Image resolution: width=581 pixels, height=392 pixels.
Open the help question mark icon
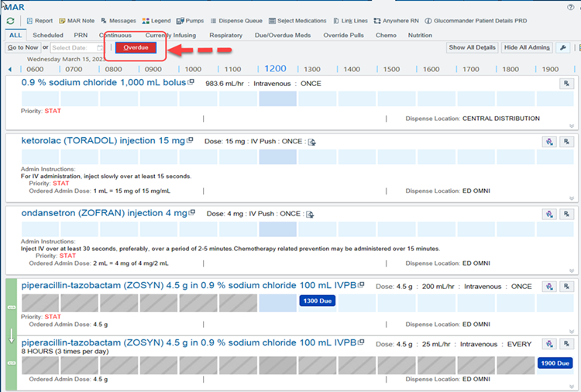click(x=571, y=6)
